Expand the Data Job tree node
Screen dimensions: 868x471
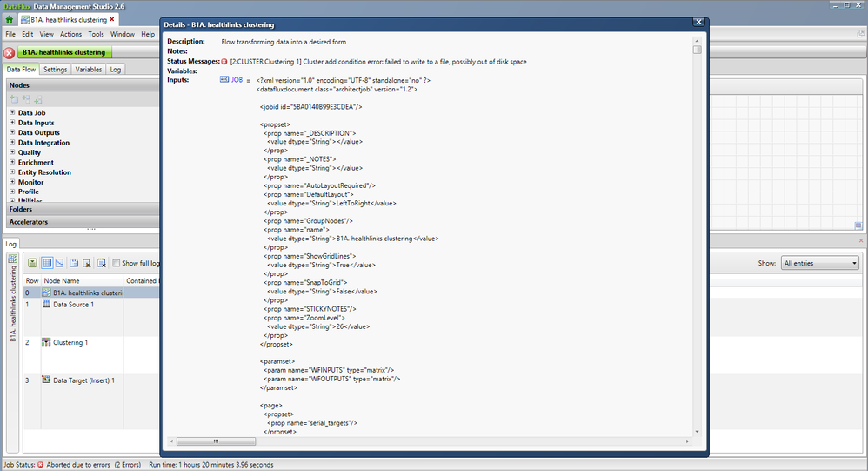click(12, 112)
